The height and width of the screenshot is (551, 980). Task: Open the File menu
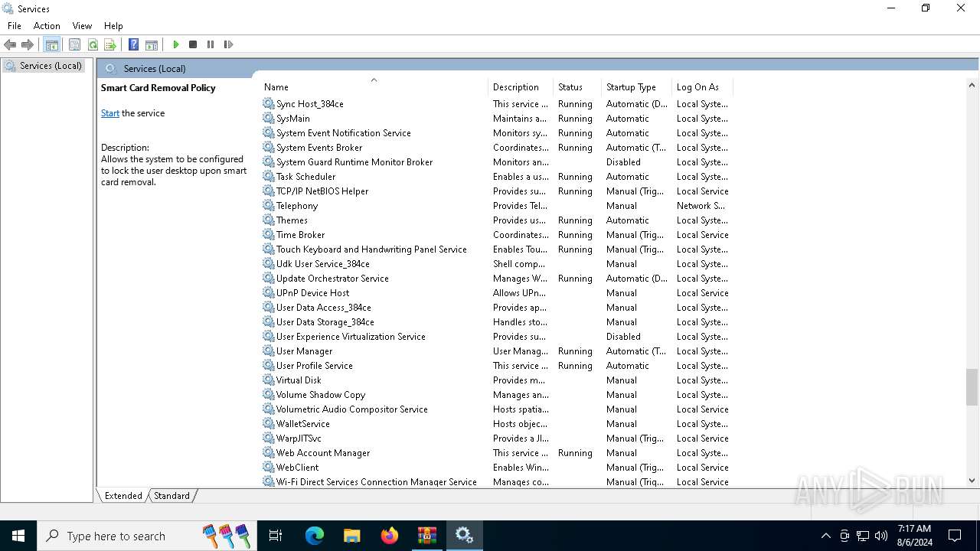[15, 26]
